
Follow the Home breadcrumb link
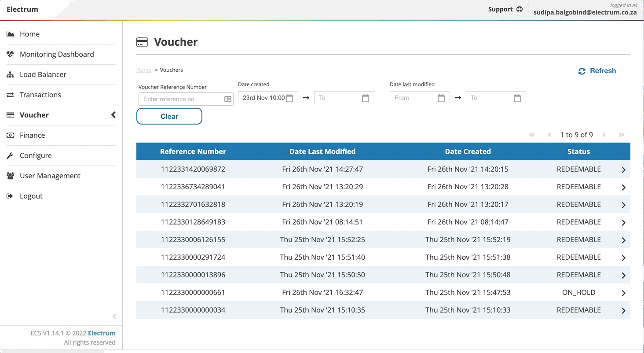pos(143,70)
